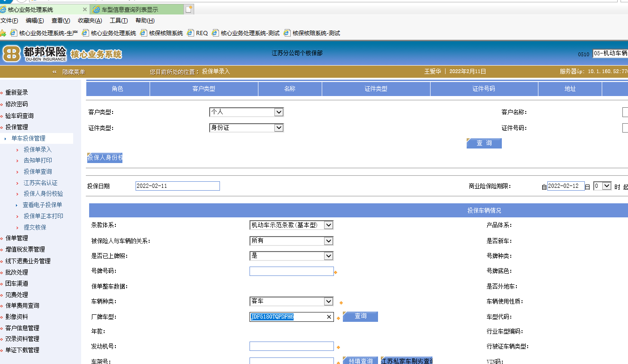Click 江苏私家车别劣查询 button
The width and height of the screenshot is (628, 364).
[407, 361]
